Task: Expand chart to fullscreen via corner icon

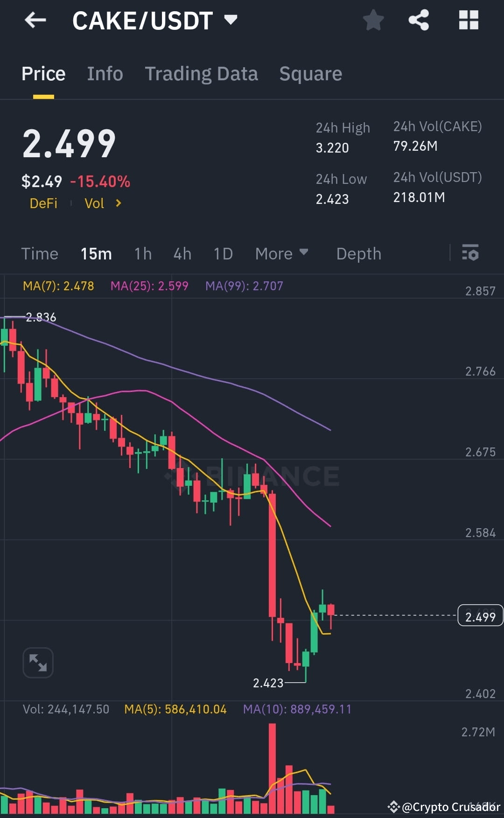Action: tap(38, 662)
